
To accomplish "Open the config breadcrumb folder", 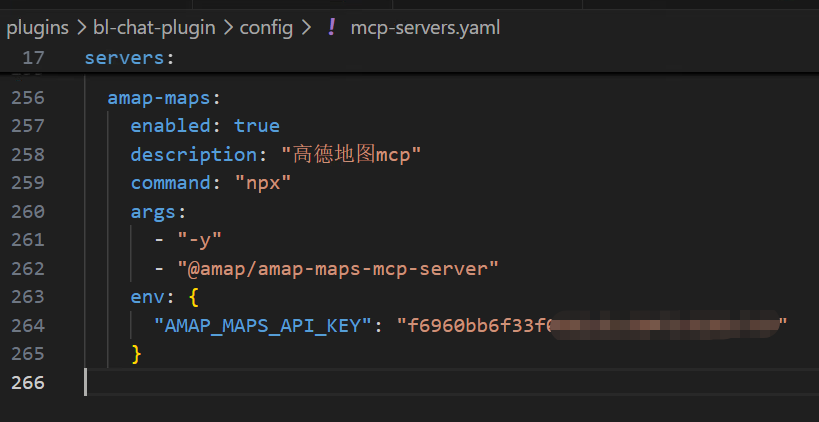I will coord(266,28).
